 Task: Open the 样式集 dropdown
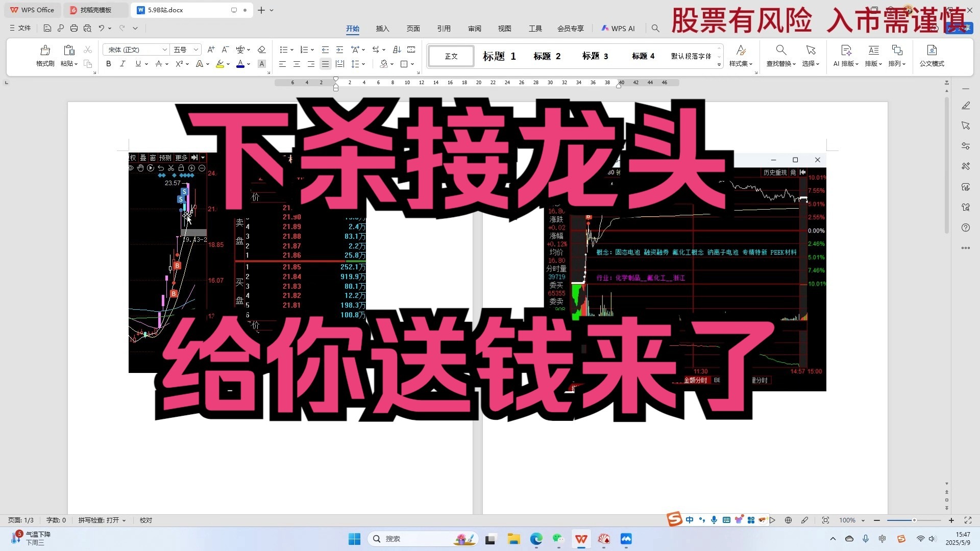coord(741,56)
